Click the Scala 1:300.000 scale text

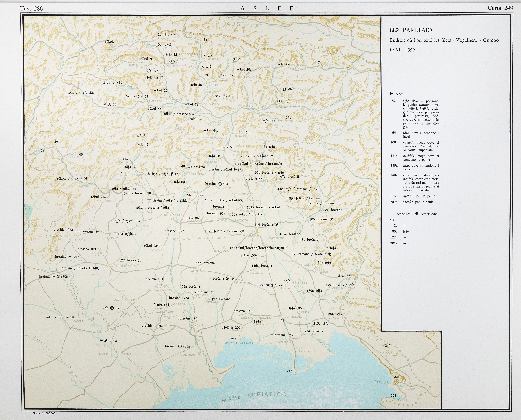pyautogui.click(x=44, y=413)
